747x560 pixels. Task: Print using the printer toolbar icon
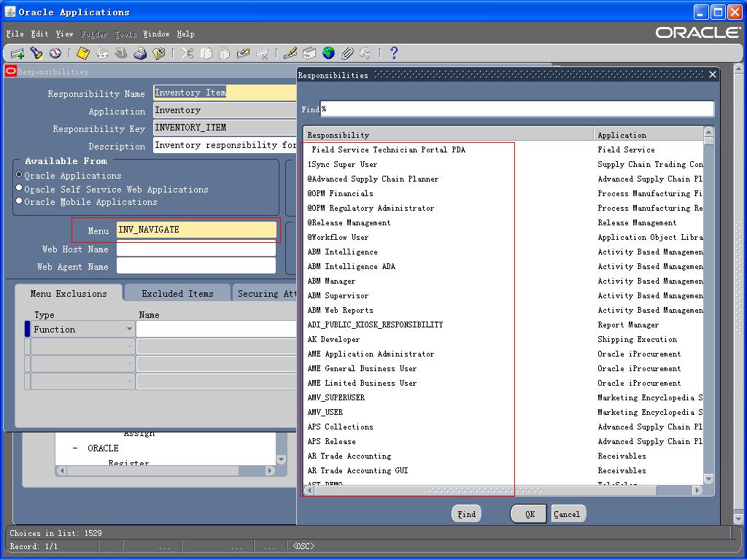pos(139,52)
